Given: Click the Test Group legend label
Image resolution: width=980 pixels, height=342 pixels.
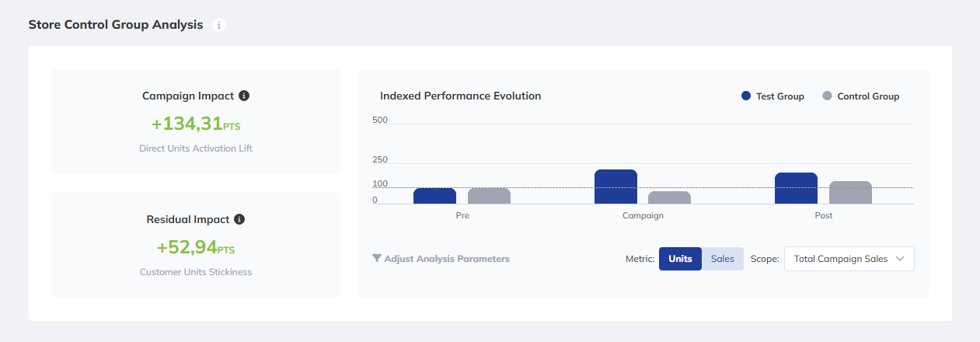Looking at the screenshot, I should 780,96.
